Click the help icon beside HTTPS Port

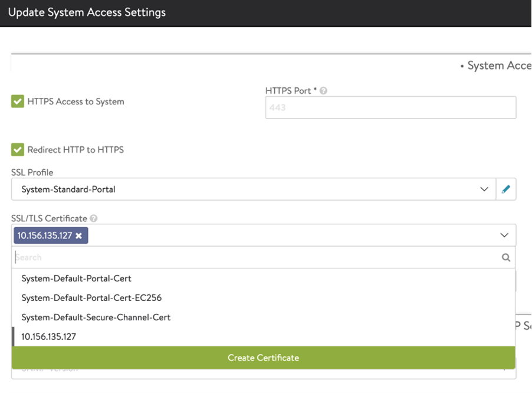point(324,91)
